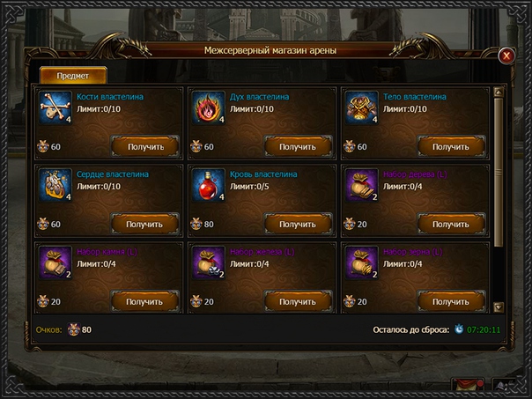Buy Набор железа (L) via Получить
This screenshot has width=532, height=399.
(x=299, y=301)
